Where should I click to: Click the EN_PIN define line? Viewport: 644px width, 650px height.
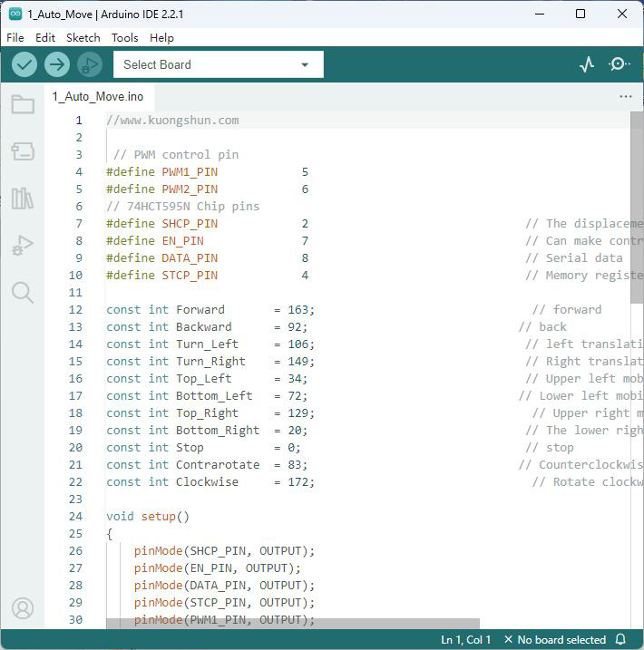[x=208, y=241]
